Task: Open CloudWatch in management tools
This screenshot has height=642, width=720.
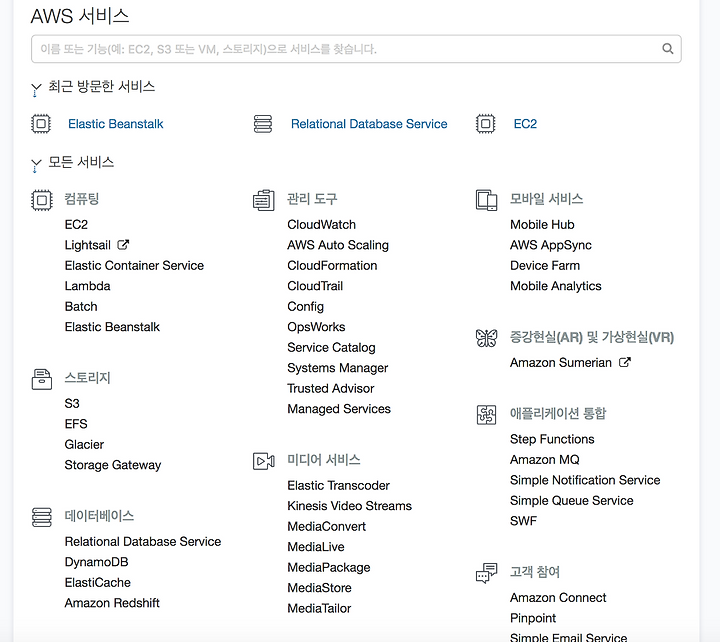Action: tap(321, 225)
